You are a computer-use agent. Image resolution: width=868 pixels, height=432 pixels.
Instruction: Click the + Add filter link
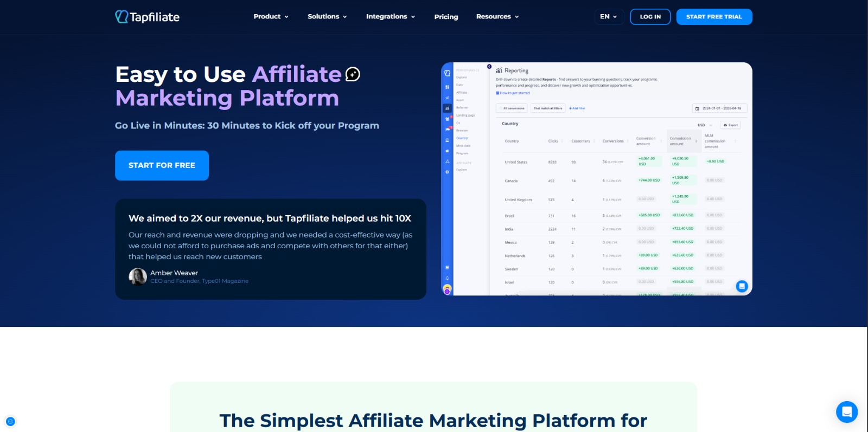tap(577, 108)
